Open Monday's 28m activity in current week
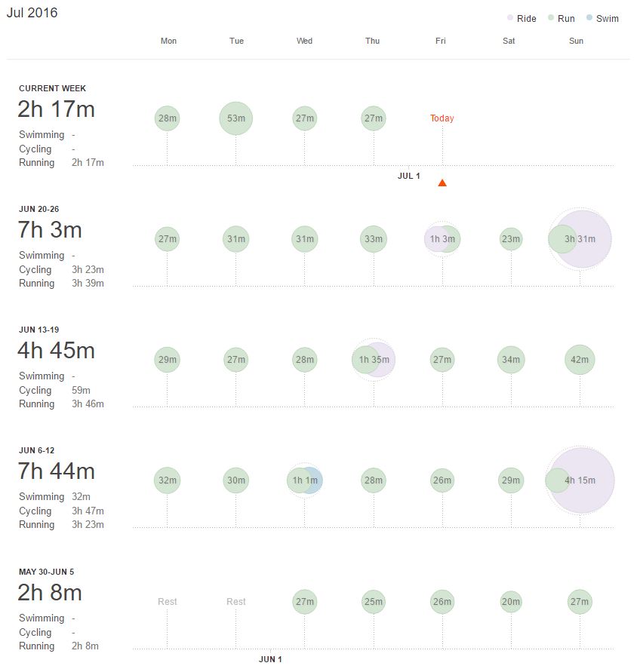The height and width of the screenshot is (672, 640). 168,118
